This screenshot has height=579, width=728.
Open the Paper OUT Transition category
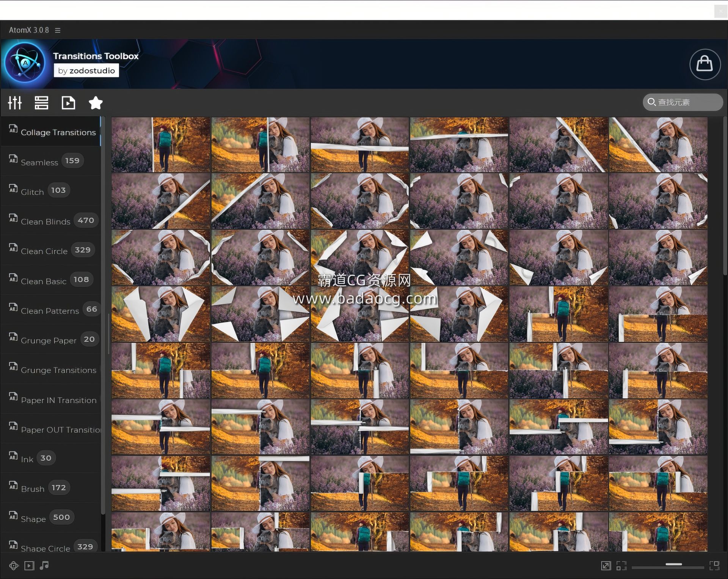point(51,429)
